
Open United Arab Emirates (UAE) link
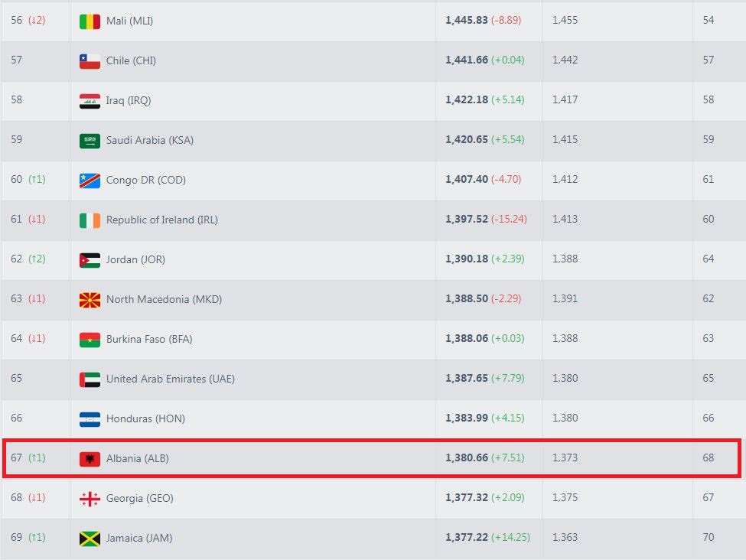click(x=170, y=379)
